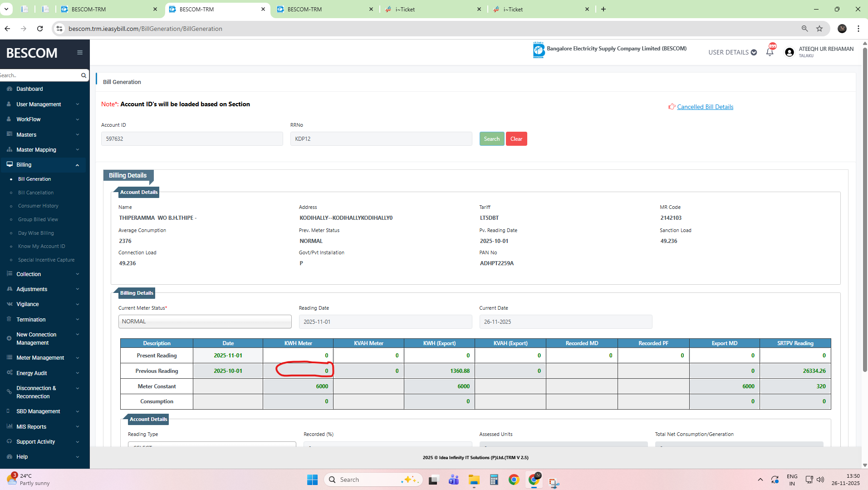Open the Cancelled Bill Details link
Screen dimensions: 868x490
[705, 107]
